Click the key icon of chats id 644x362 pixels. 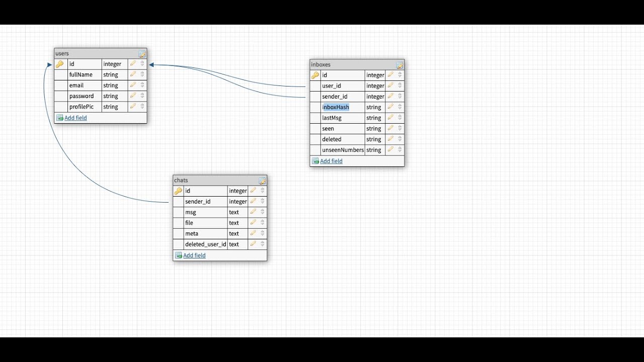[178, 191]
